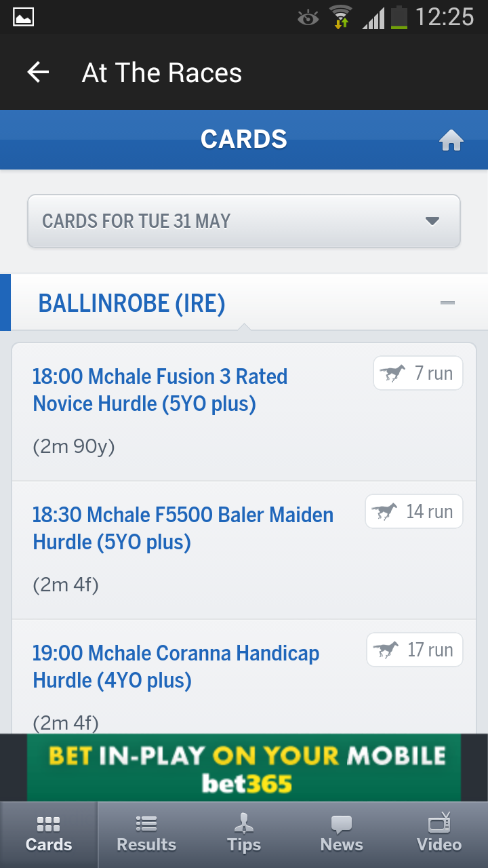Open the 18:00 Mchale Fusion 3 Rated Novice Hurdle
Viewport: 488px width, 868px height.
pos(159,390)
